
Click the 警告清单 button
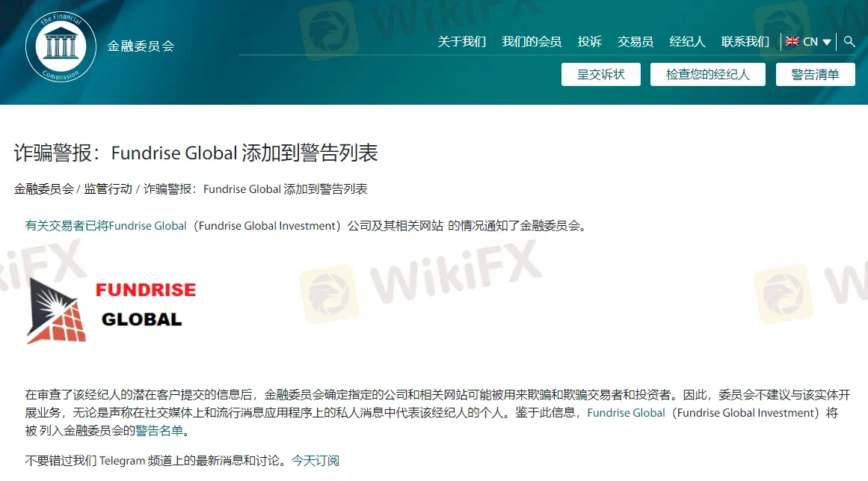coord(816,74)
